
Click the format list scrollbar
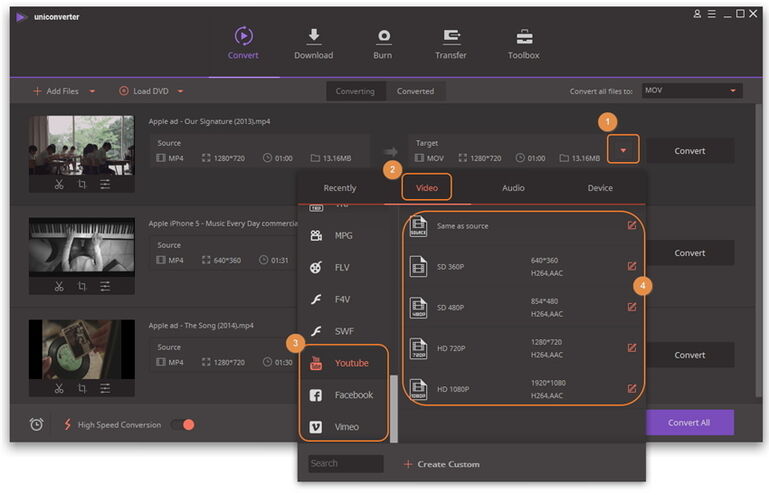(392, 408)
